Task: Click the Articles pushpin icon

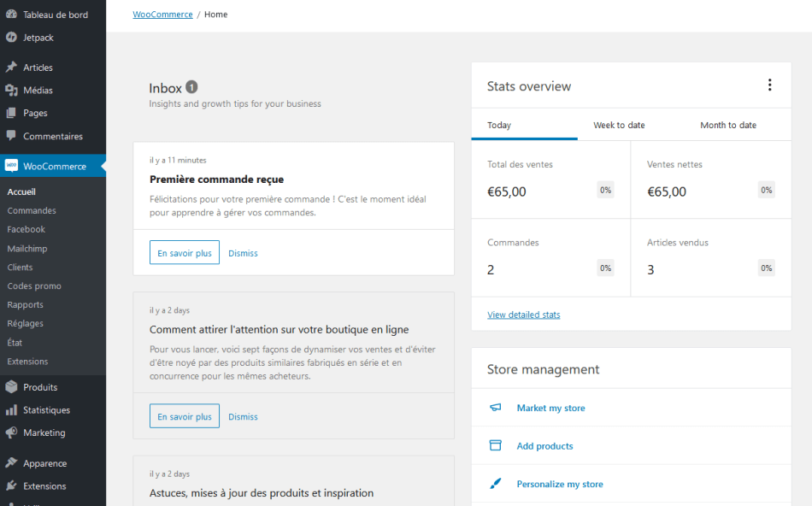Action: click(x=11, y=68)
